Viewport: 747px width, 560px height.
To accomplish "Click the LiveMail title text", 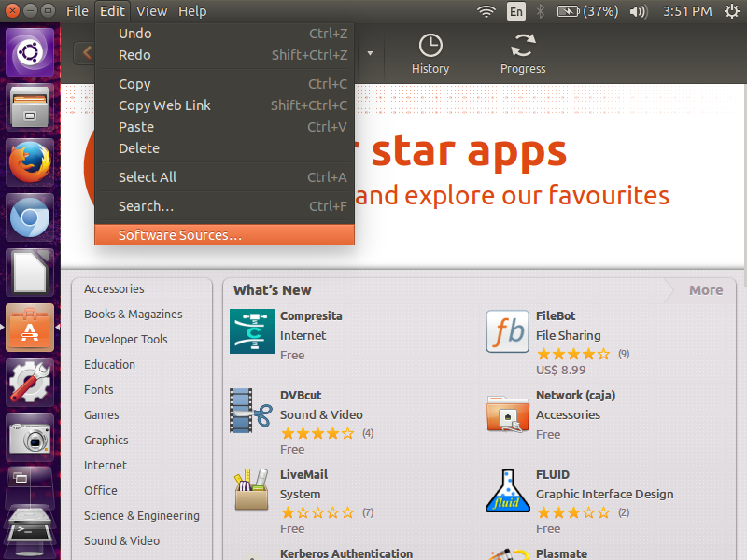I will coord(304,475).
